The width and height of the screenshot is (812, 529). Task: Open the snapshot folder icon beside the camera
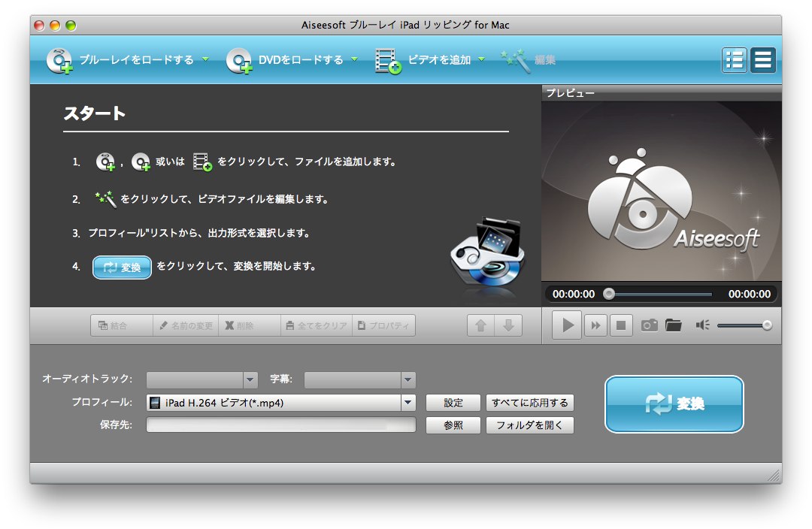[674, 325]
